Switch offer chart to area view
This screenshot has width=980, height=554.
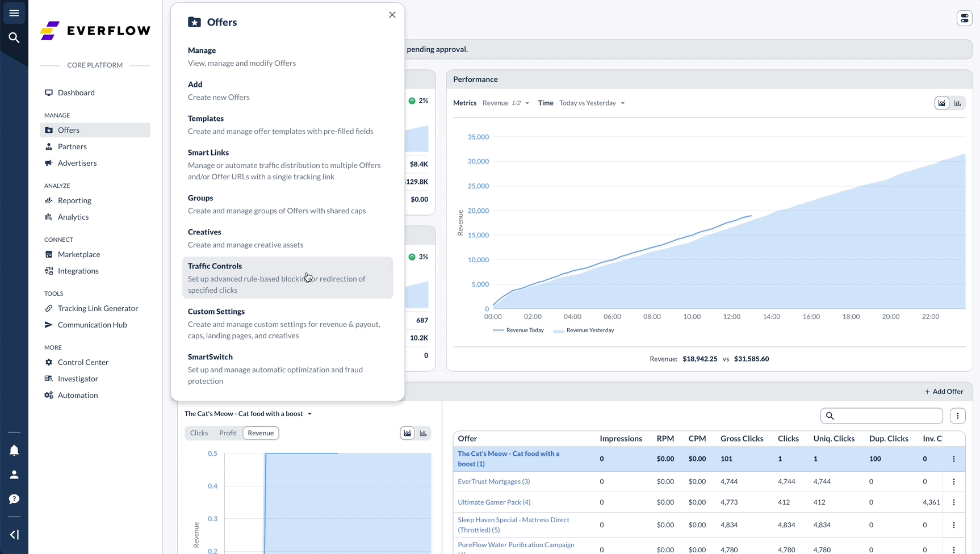coord(408,433)
